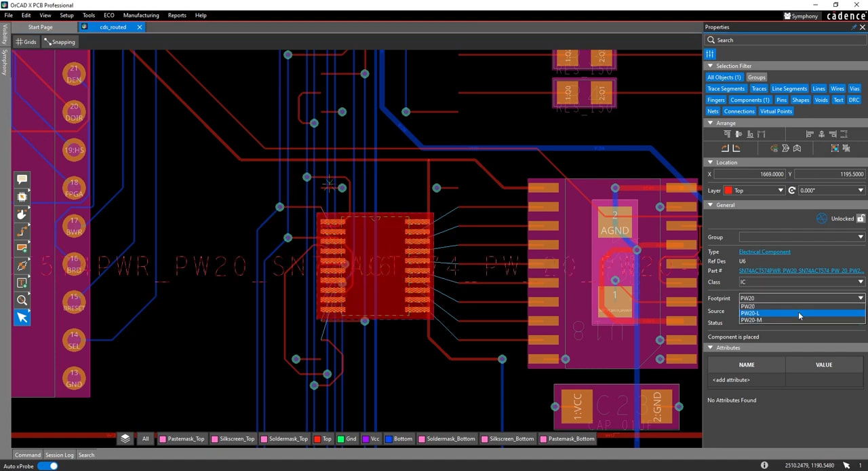
Task: Click the layer stack icon beside All
Action: (x=125, y=438)
